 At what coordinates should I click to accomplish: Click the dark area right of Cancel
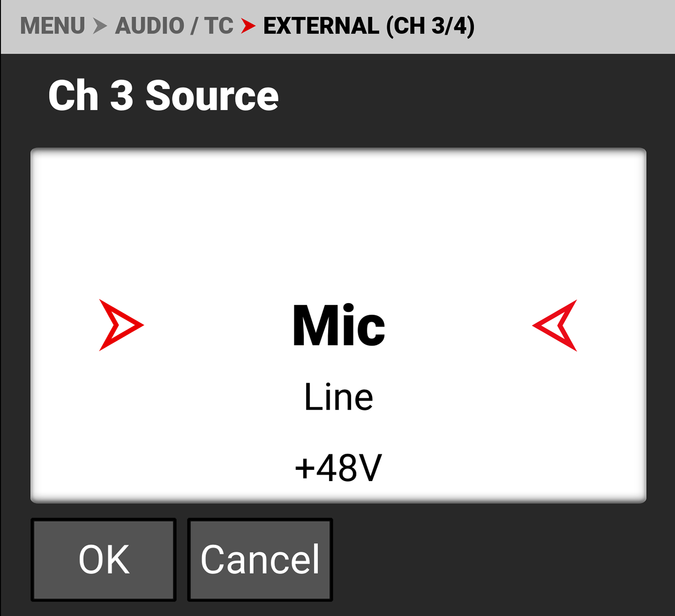(x=495, y=559)
